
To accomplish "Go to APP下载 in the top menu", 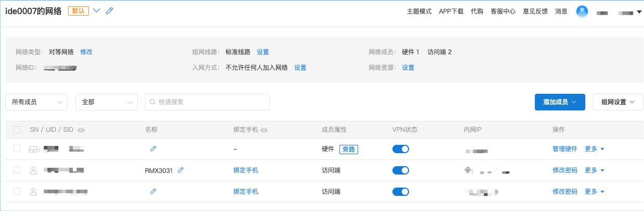I will [451, 11].
